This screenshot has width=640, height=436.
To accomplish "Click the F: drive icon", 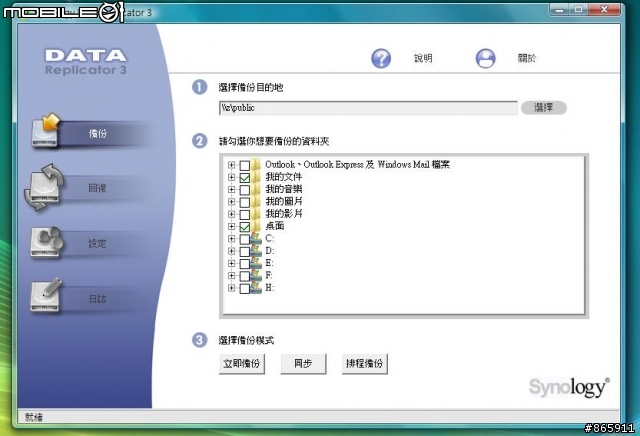I will (256, 275).
